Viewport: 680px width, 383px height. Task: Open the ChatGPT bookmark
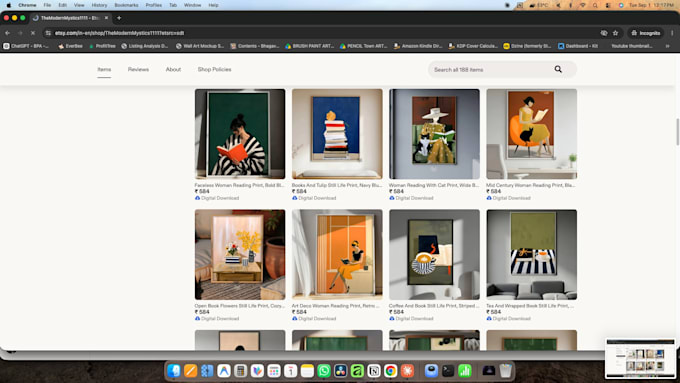coord(26,46)
